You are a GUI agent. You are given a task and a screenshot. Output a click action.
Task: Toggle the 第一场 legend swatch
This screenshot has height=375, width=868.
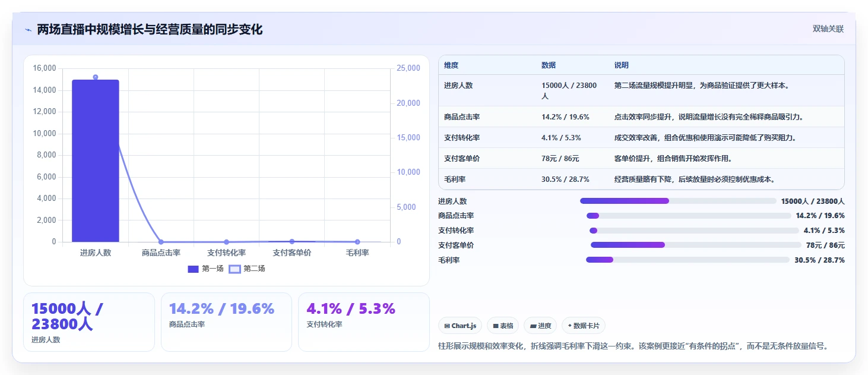(193, 269)
